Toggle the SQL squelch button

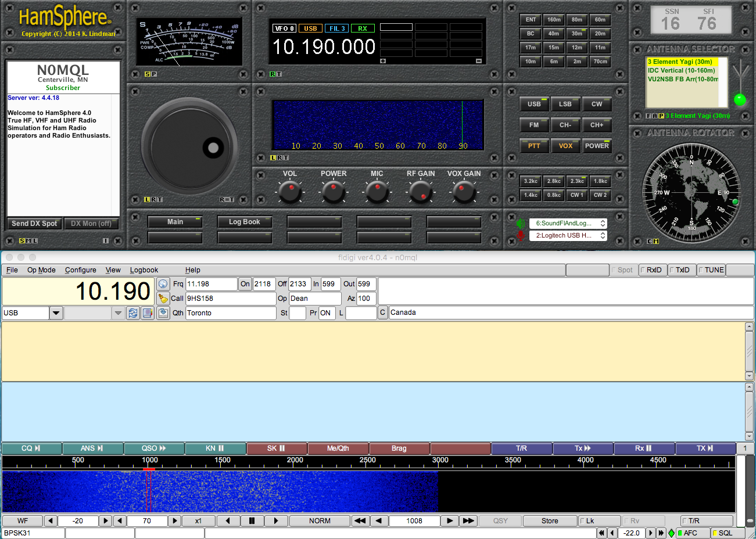pos(728,533)
